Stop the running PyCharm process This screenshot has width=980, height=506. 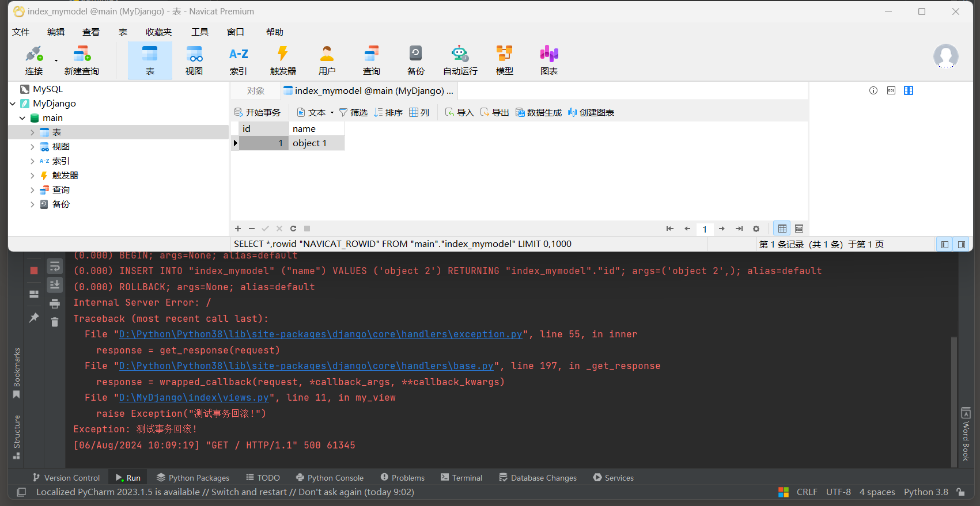[x=34, y=270]
